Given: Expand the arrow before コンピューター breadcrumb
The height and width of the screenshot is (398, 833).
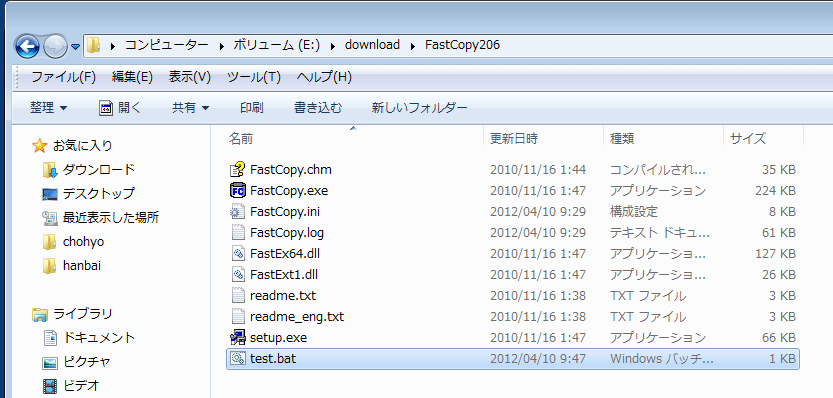Looking at the screenshot, I should 113,46.
